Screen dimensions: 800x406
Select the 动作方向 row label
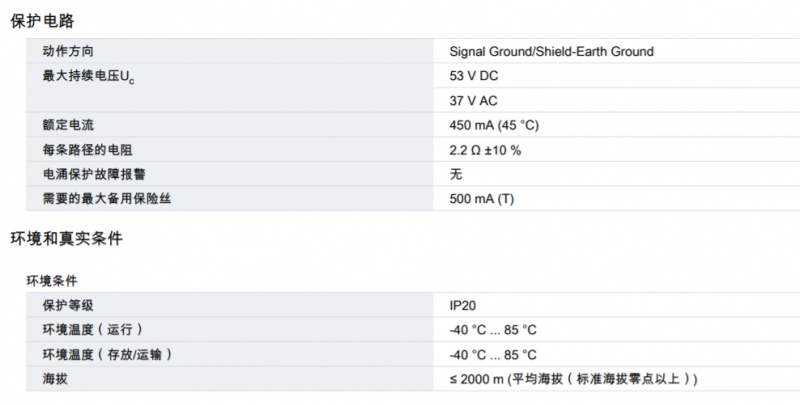(68, 52)
